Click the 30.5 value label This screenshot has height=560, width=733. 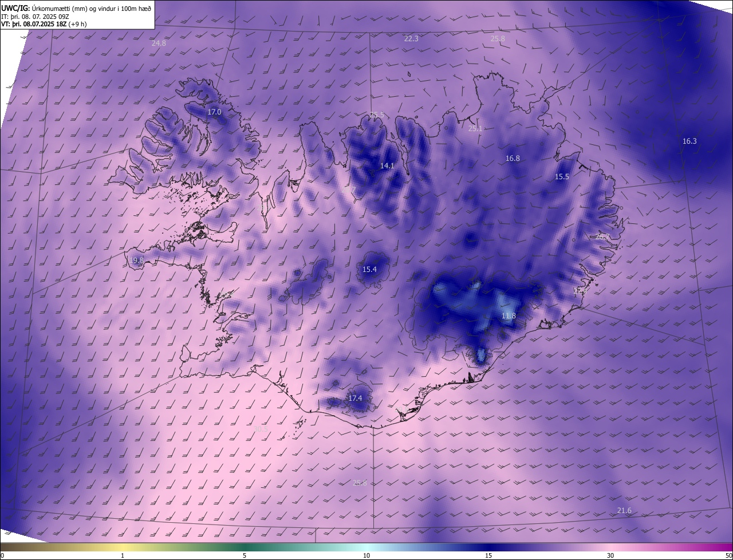click(x=261, y=429)
